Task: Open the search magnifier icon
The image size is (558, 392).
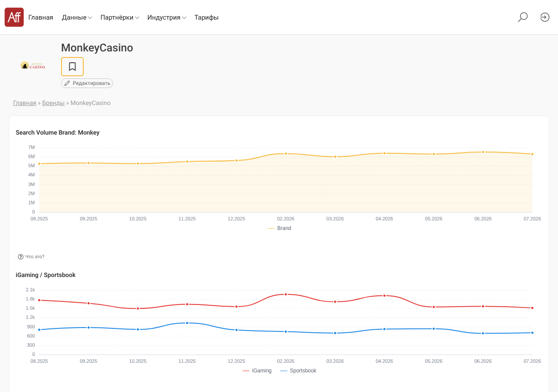Action: coord(523,17)
